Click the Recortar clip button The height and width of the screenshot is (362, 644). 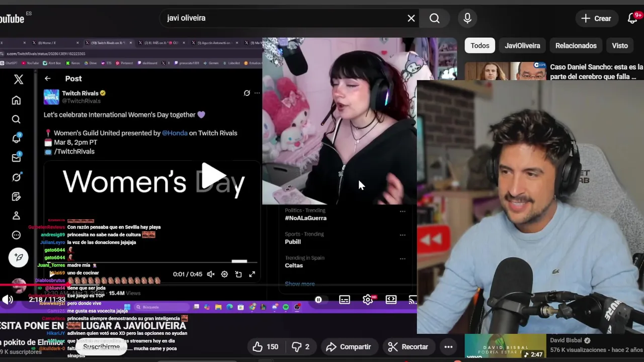(408, 346)
